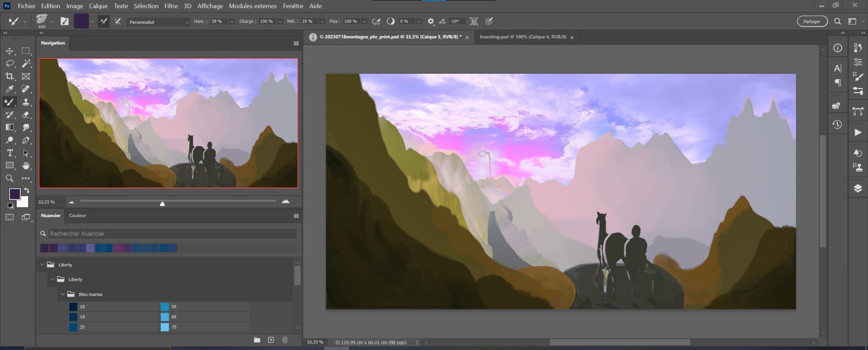Enable airbrush mode in options bar

[376, 22]
